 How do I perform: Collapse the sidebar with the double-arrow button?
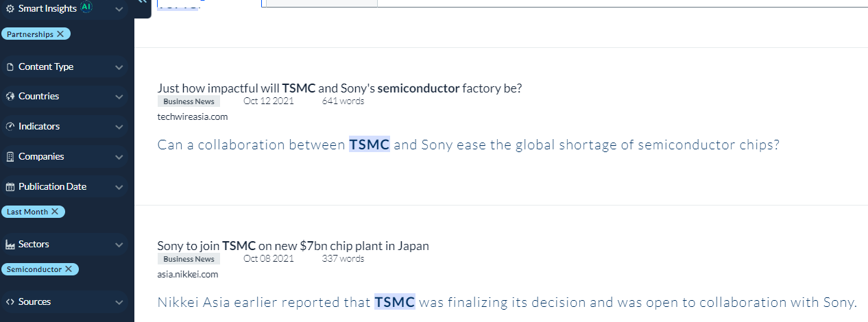(x=142, y=3)
